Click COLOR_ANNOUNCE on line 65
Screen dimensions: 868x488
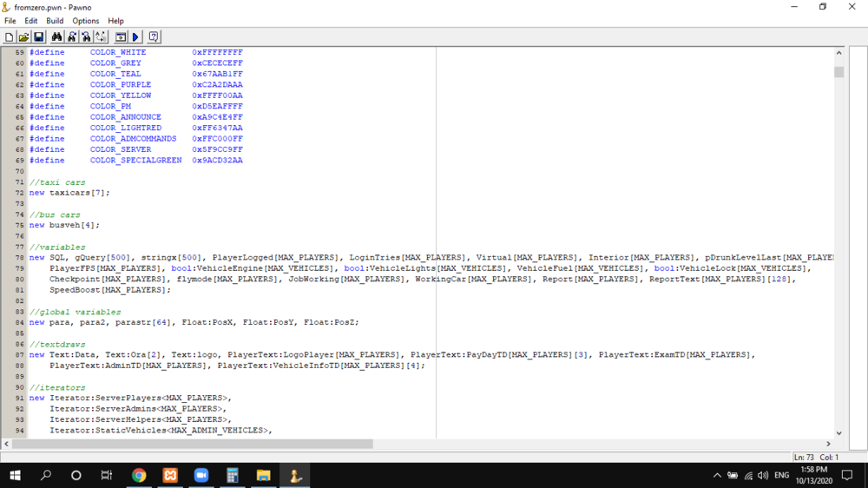coord(126,117)
